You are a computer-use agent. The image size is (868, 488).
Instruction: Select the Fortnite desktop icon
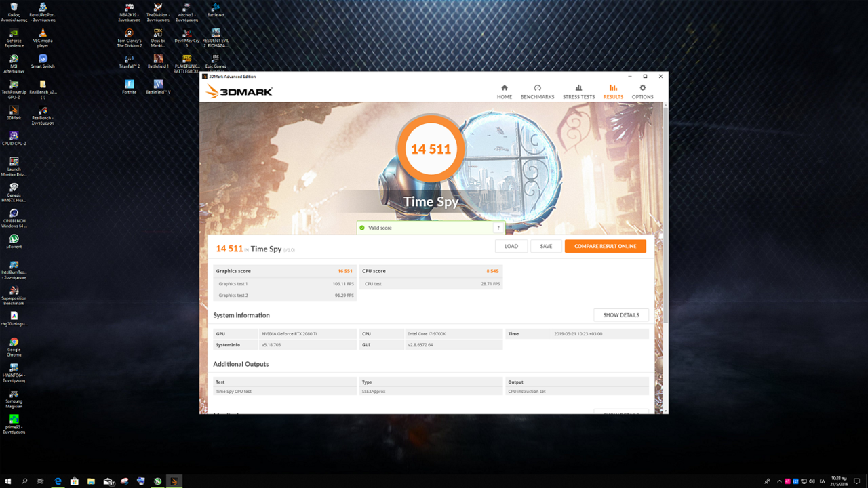coord(129,87)
